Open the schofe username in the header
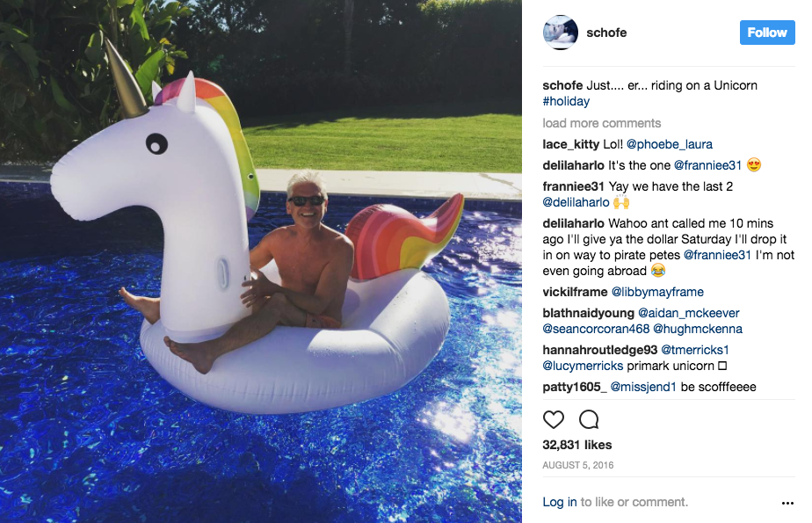The image size is (812, 523). point(606,33)
